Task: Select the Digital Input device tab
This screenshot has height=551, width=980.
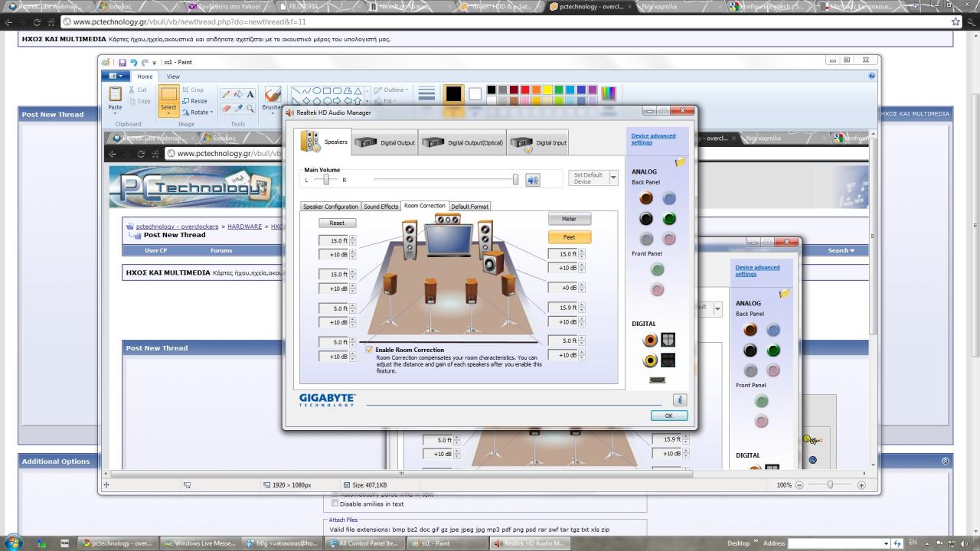Action: [539, 142]
